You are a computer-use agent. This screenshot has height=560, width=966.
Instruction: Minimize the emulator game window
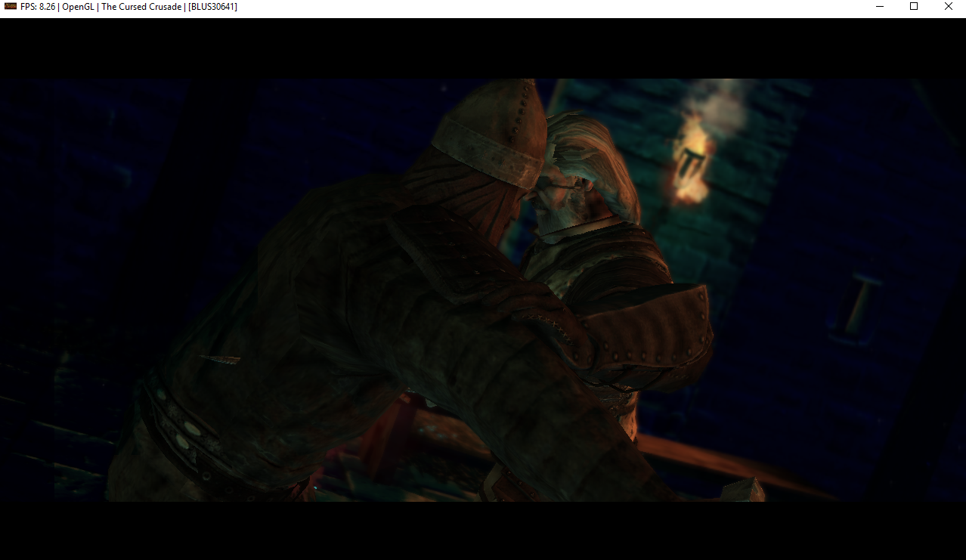click(x=880, y=7)
